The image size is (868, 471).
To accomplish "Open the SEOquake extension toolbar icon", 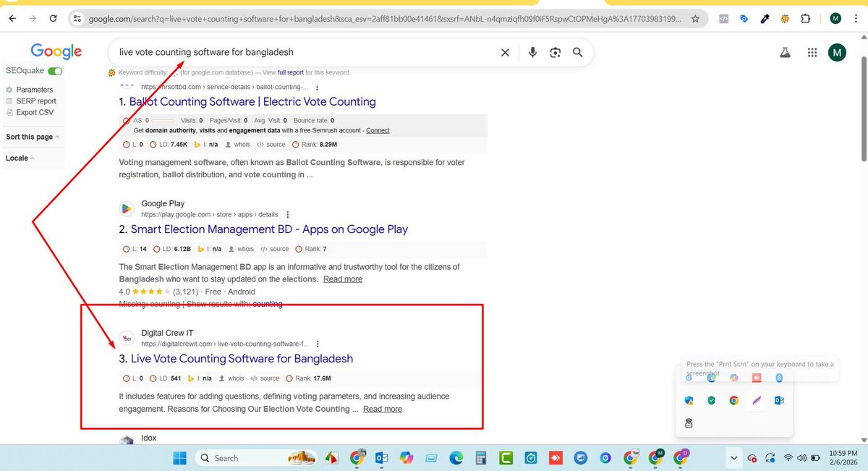I will (x=785, y=19).
